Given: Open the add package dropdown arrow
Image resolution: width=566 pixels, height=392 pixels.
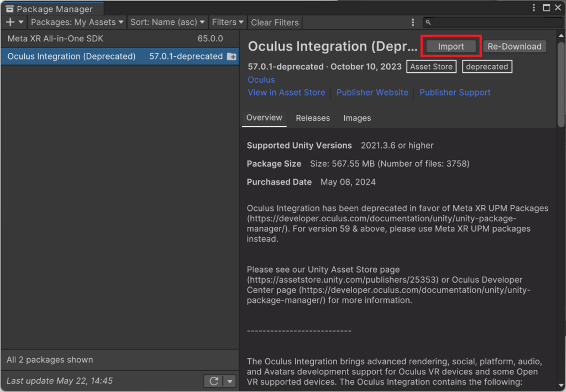Looking at the screenshot, I should [x=21, y=22].
